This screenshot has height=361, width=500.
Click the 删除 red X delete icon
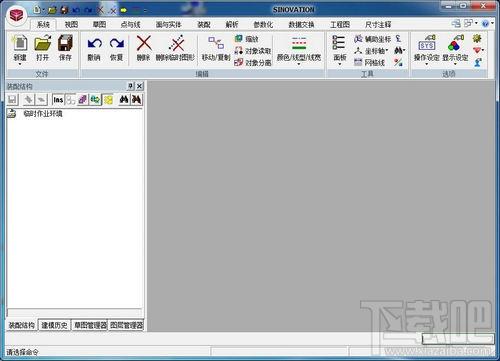click(x=144, y=44)
